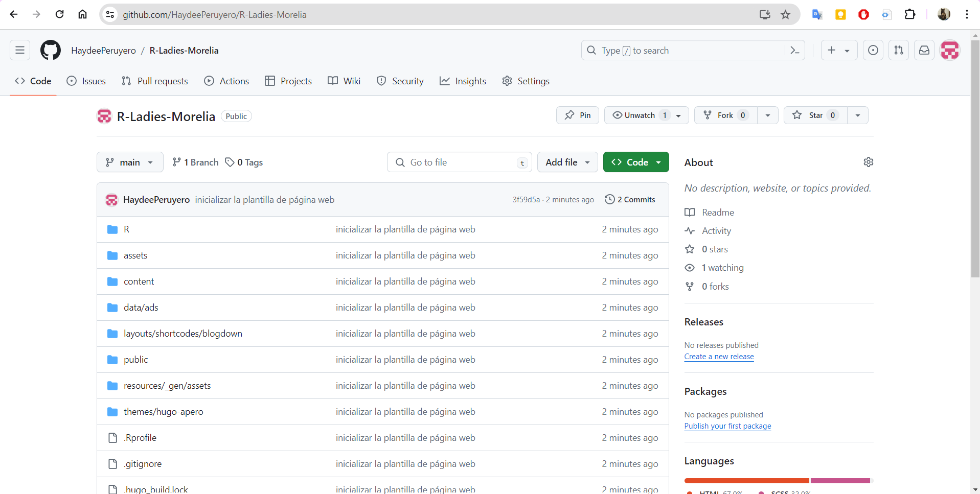
Task: Open the HaydeePeruyero owner breadcrumb link
Action: click(x=103, y=50)
